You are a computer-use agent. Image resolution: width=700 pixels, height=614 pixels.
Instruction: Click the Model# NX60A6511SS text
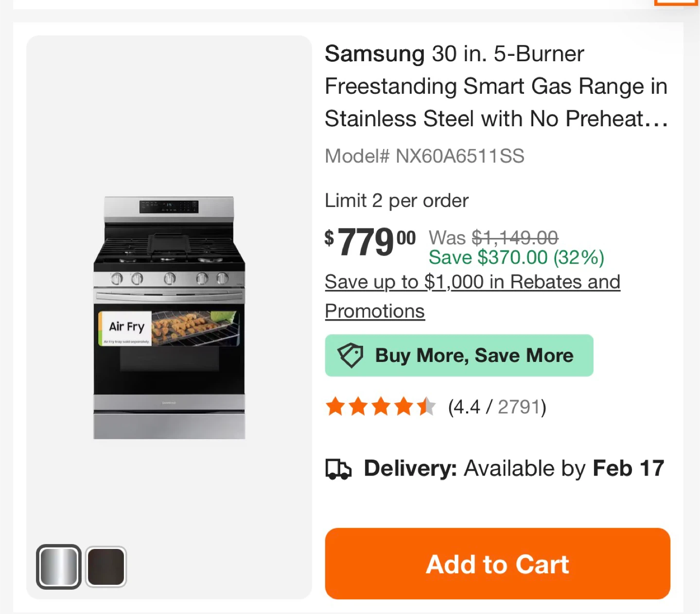point(424,156)
